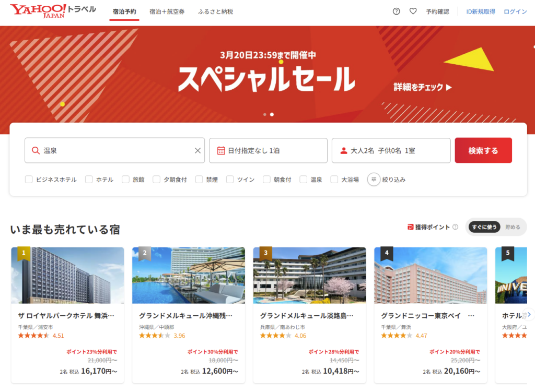
Task: Select the second banner carousel dot
Action: pyautogui.click(x=272, y=114)
